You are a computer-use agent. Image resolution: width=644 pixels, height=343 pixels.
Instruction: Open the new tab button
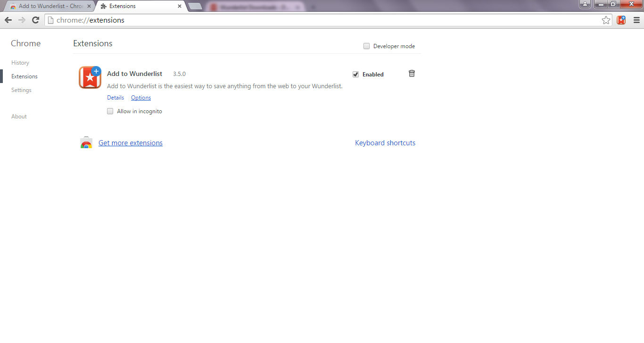click(x=195, y=6)
